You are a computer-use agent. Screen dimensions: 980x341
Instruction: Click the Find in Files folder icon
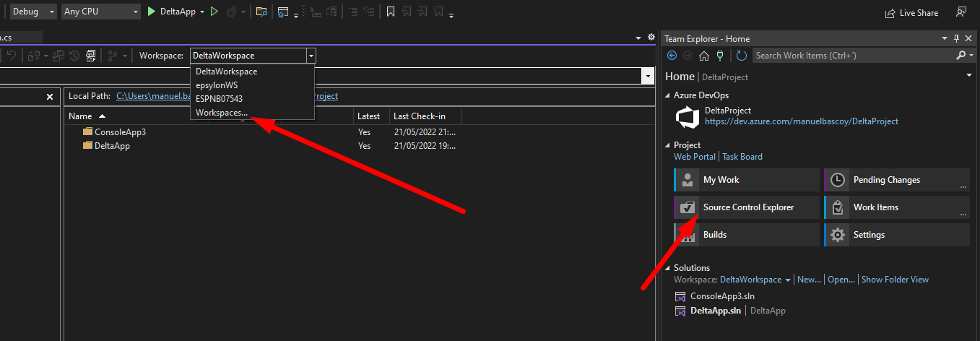pos(261,12)
